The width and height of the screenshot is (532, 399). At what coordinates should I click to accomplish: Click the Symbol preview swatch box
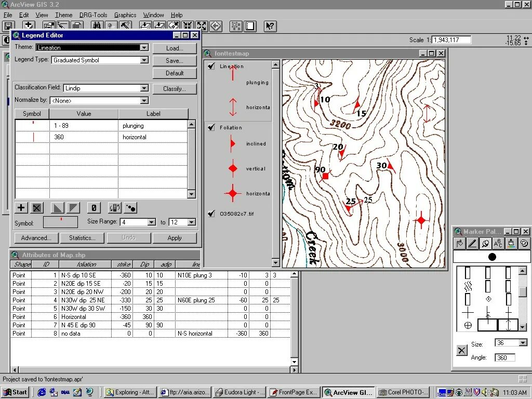(60, 222)
